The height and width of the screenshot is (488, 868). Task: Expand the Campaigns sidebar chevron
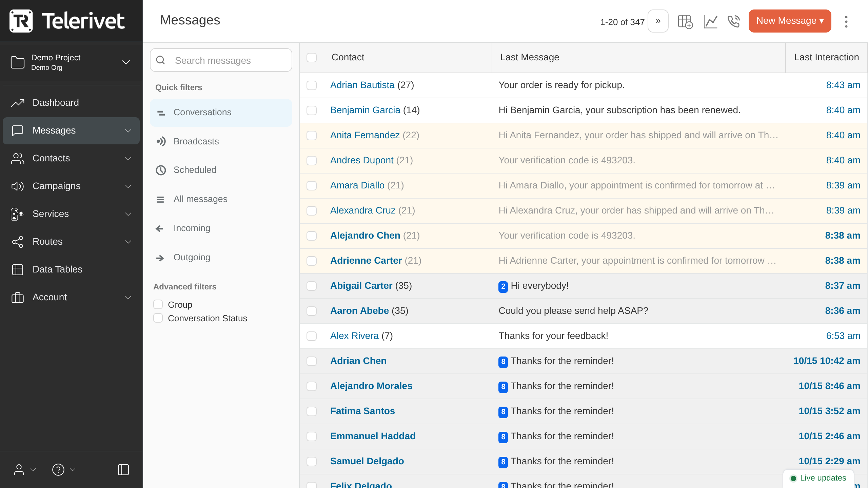coord(128,186)
